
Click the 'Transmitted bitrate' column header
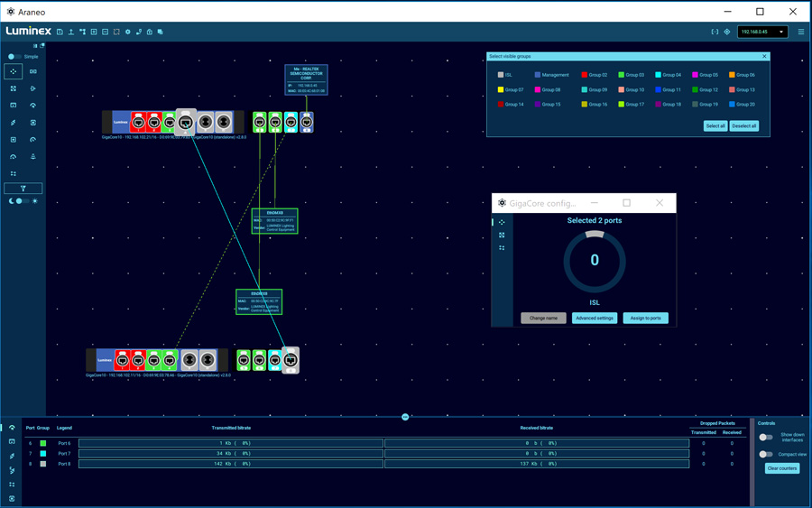tap(231, 428)
